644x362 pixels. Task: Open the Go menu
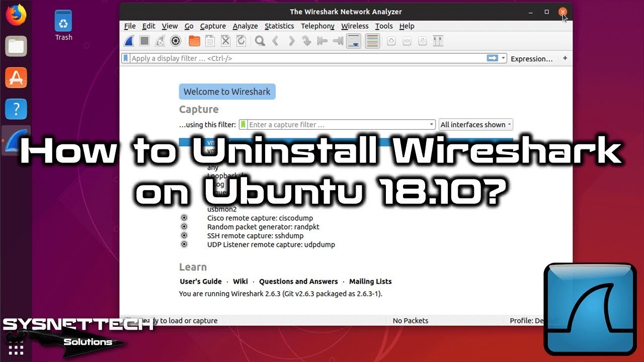189,26
